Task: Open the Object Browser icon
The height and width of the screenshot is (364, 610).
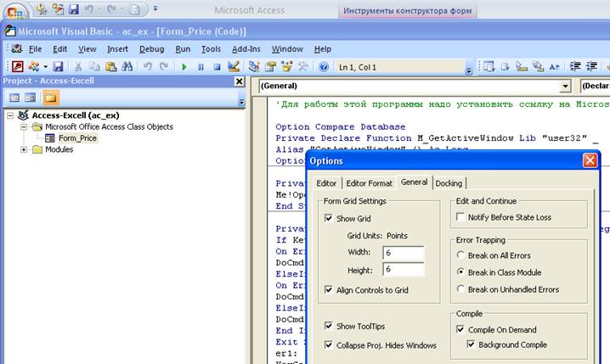Action: (286, 67)
